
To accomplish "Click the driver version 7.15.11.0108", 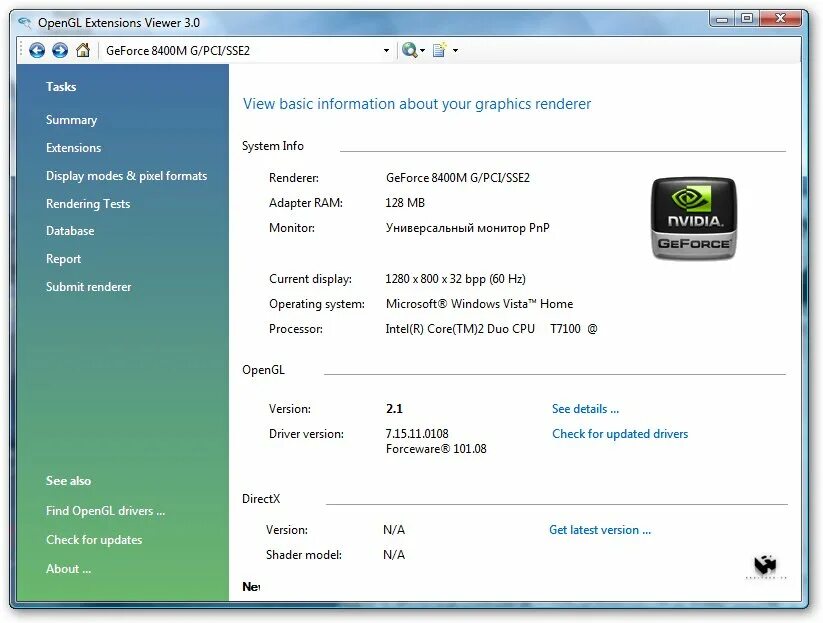I will [417, 434].
